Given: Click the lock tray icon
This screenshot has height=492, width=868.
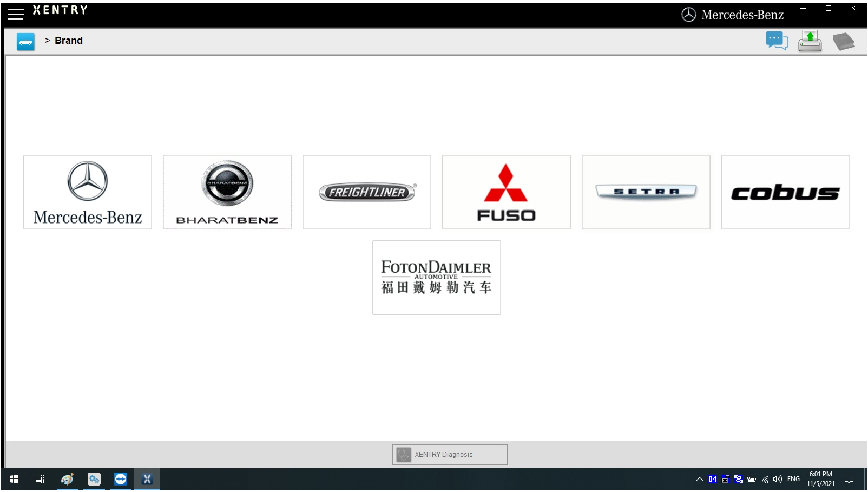Looking at the screenshot, I should [726, 479].
